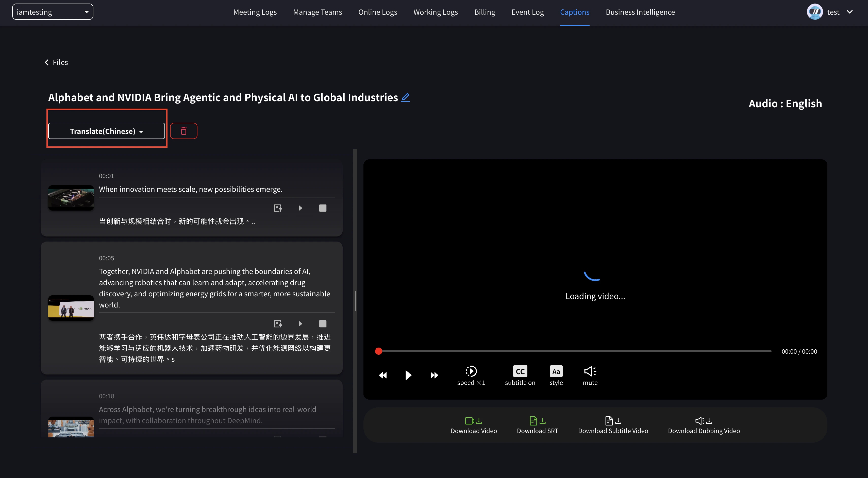Click the pencil edit title icon
The height and width of the screenshot is (478, 868).
[405, 97]
